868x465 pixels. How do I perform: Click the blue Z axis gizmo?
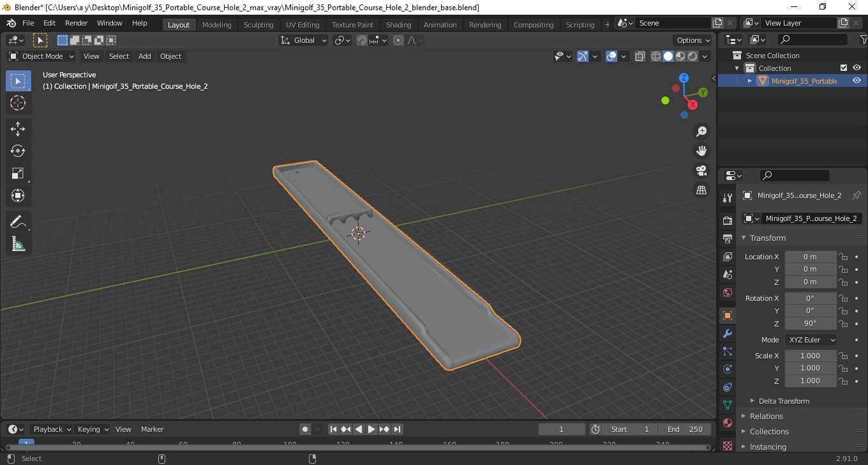[x=684, y=78]
